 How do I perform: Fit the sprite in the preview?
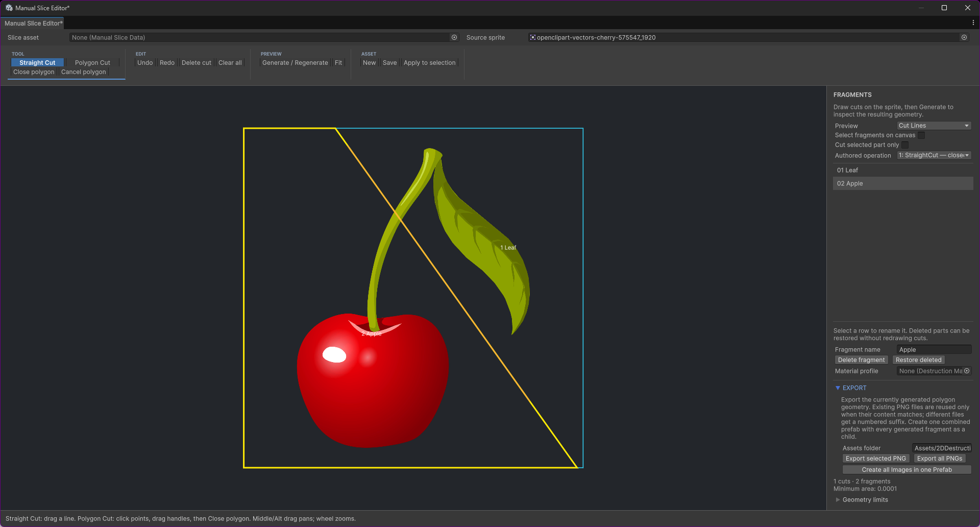(338, 63)
